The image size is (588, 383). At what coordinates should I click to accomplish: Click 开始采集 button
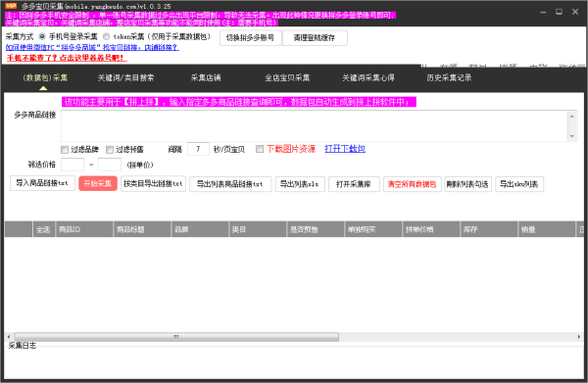coord(97,183)
